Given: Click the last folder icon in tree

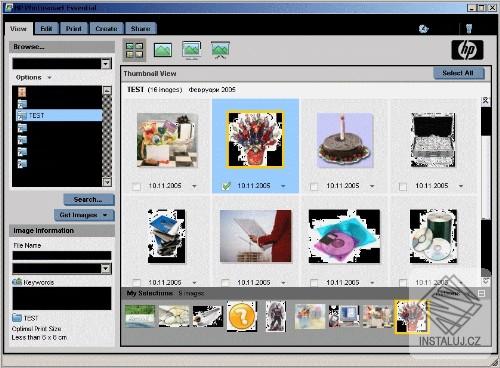Looking at the screenshot, I should (x=22, y=163).
